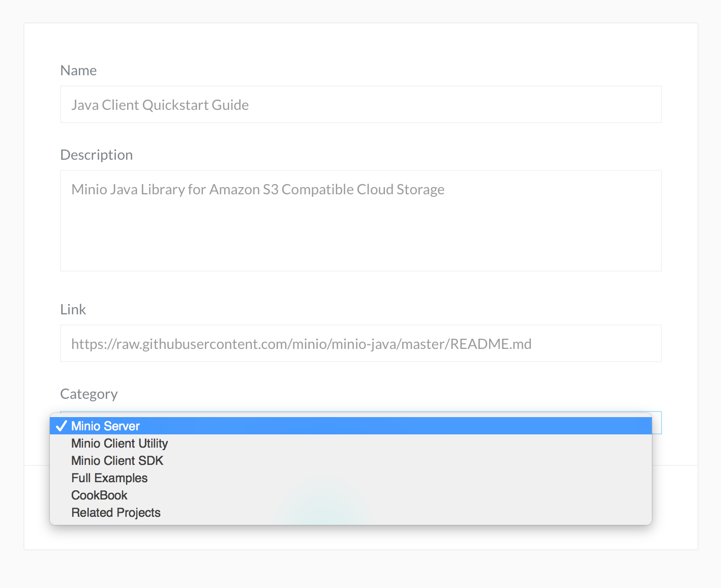This screenshot has height=588, width=721.
Task: Click the Name field label
Action: [x=78, y=71]
